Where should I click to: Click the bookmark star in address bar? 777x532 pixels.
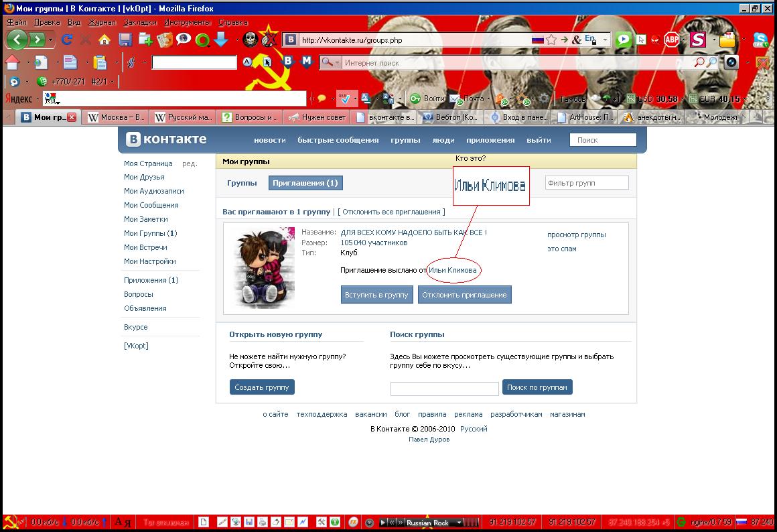click(x=551, y=40)
